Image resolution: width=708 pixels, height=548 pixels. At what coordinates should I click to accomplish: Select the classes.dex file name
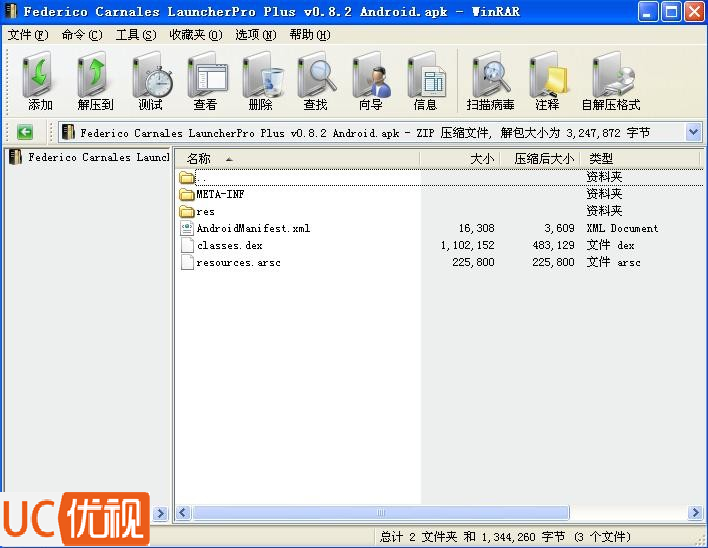pyautogui.click(x=229, y=246)
